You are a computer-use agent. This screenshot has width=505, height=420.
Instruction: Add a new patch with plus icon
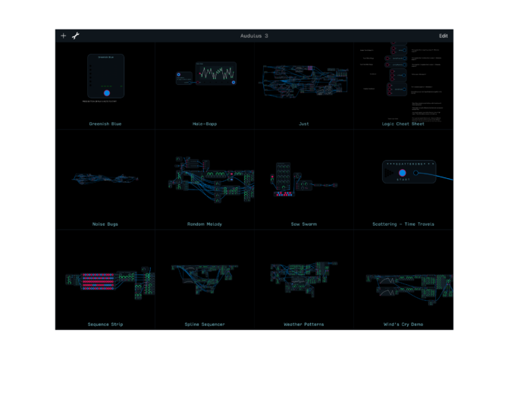click(x=64, y=36)
